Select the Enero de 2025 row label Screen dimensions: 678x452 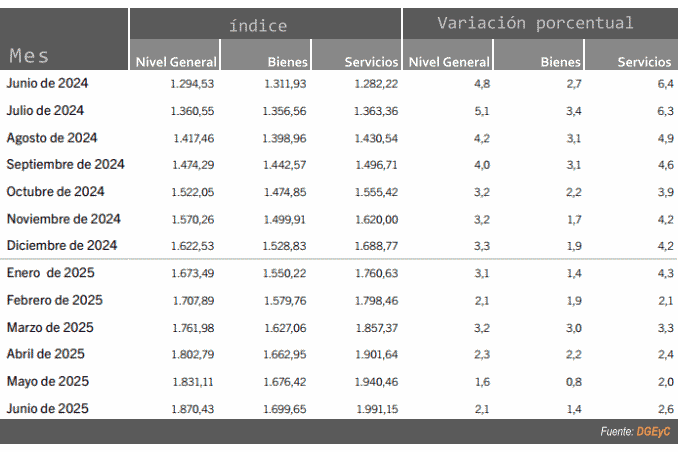51,272
